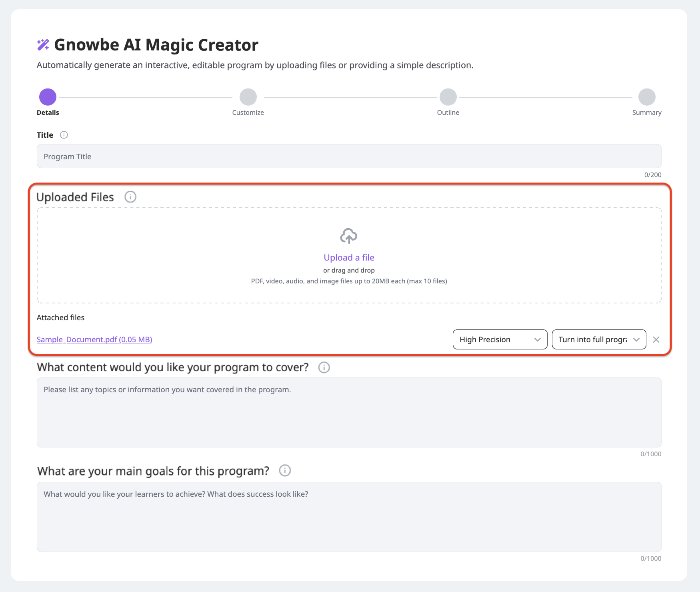Click the program content topics text area
Screen dimensions: 700x592
pyautogui.click(x=349, y=412)
